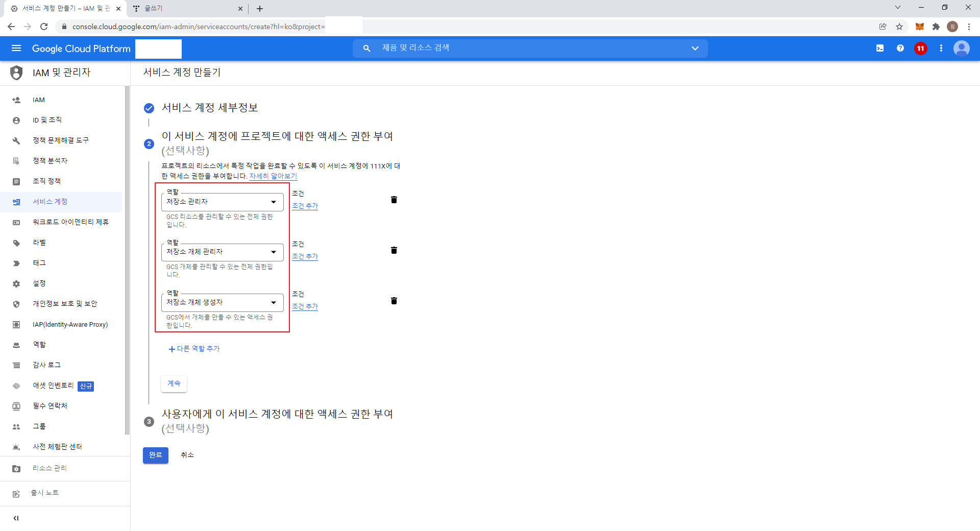Delete the 저장소 개체 생성자 role row

click(394, 301)
